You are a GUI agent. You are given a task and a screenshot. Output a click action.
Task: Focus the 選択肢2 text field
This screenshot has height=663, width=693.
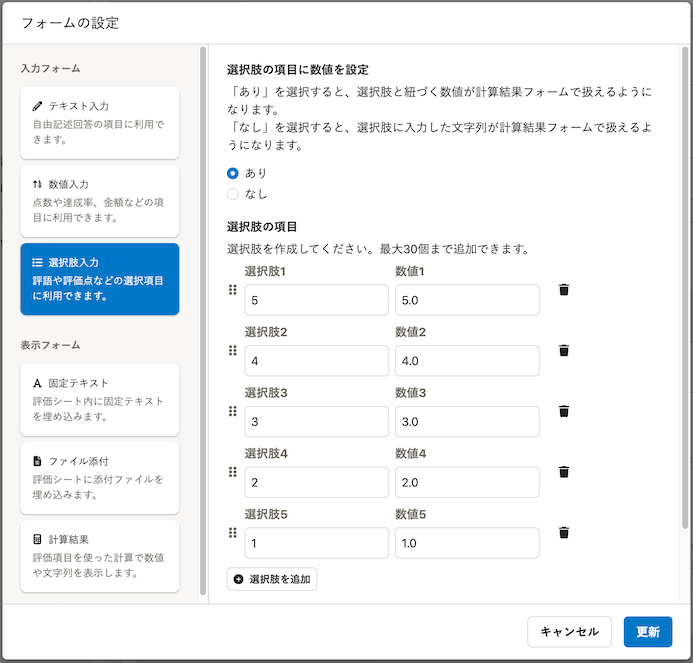(x=316, y=361)
